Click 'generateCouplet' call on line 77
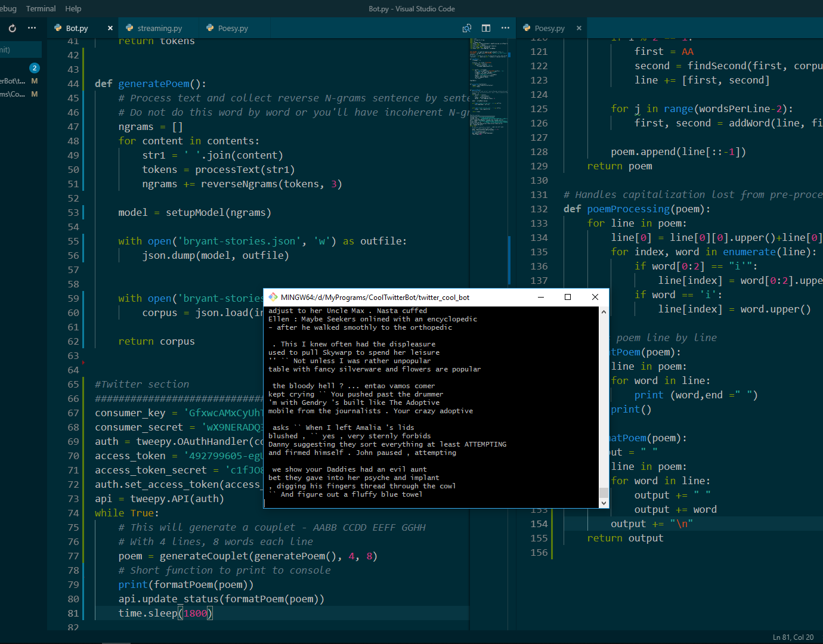 [x=203, y=556]
